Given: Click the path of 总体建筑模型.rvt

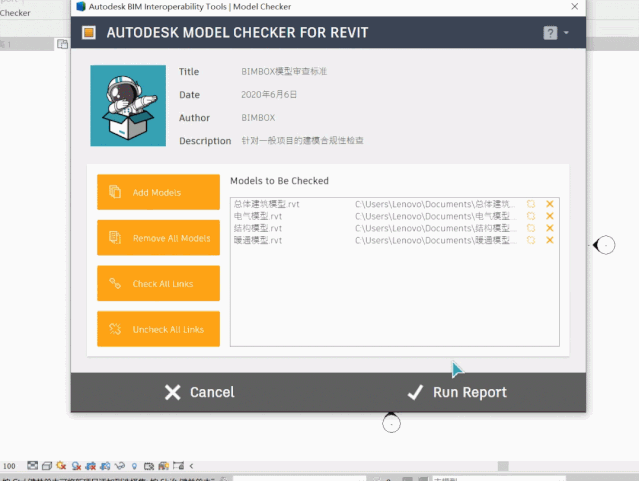Looking at the screenshot, I should point(435,204).
